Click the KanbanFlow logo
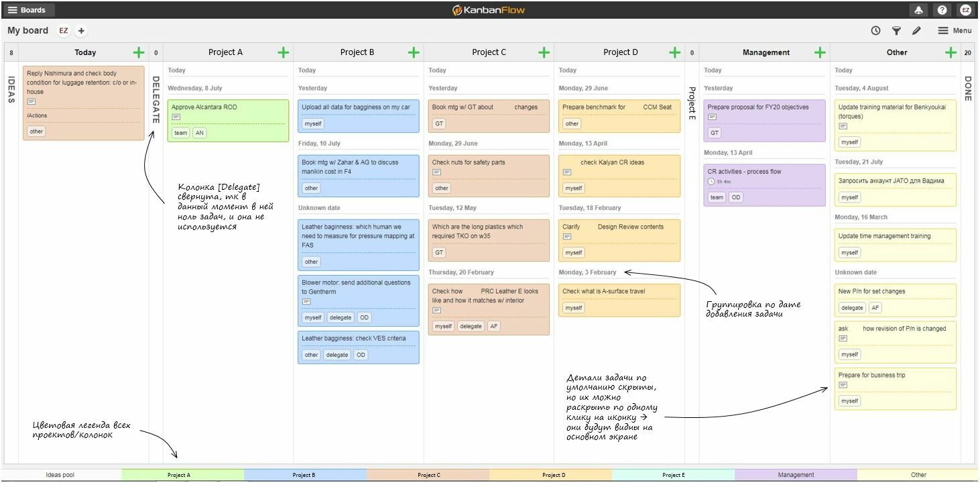The image size is (980, 487). 489,10
